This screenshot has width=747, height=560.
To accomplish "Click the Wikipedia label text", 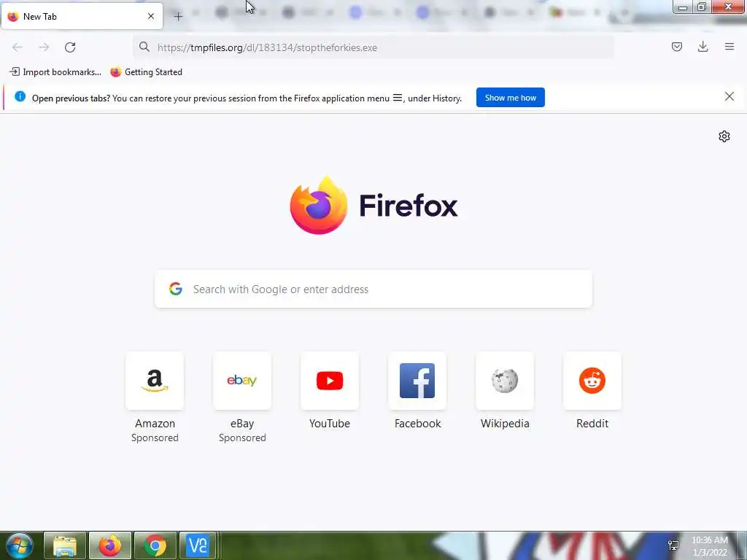I will pos(505,424).
